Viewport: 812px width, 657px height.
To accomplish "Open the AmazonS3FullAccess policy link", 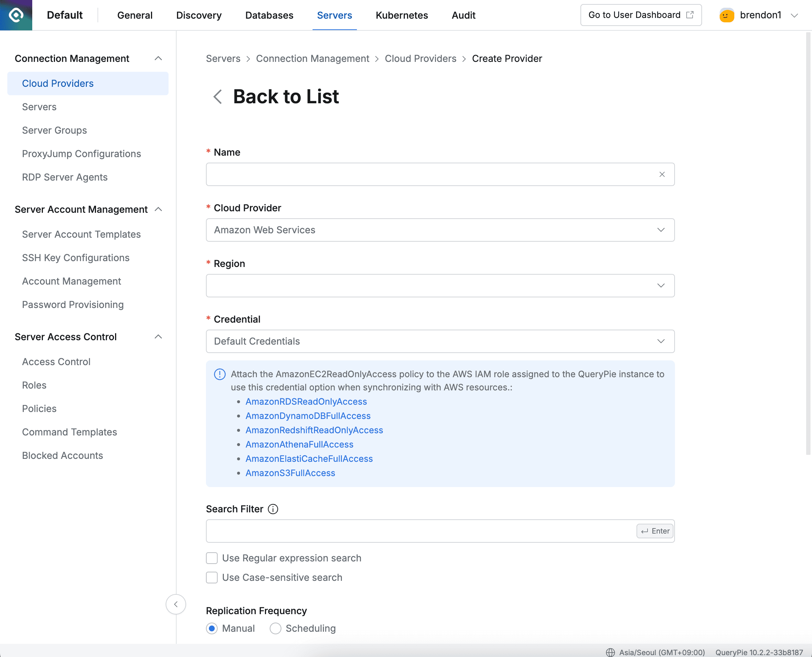I will [290, 473].
